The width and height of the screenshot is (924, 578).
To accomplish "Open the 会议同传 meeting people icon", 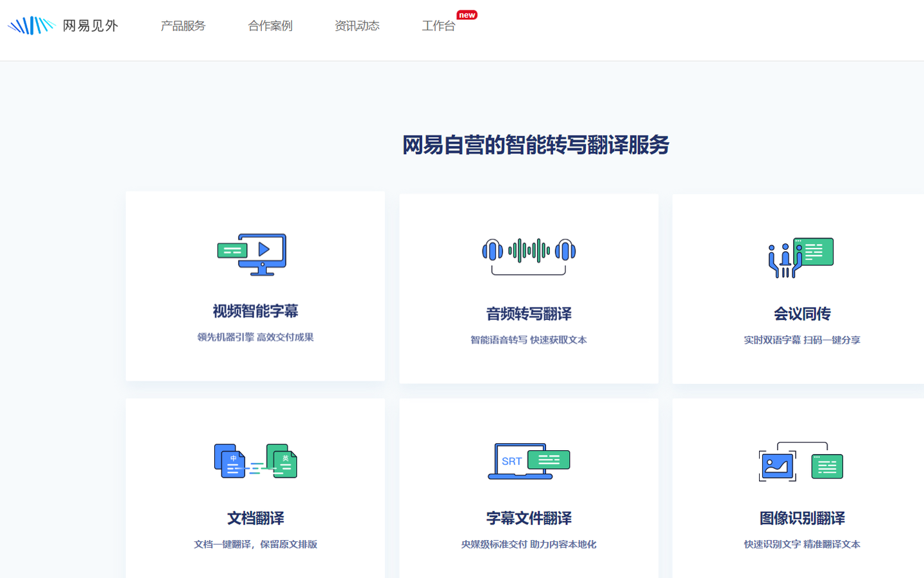I will coord(801,258).
